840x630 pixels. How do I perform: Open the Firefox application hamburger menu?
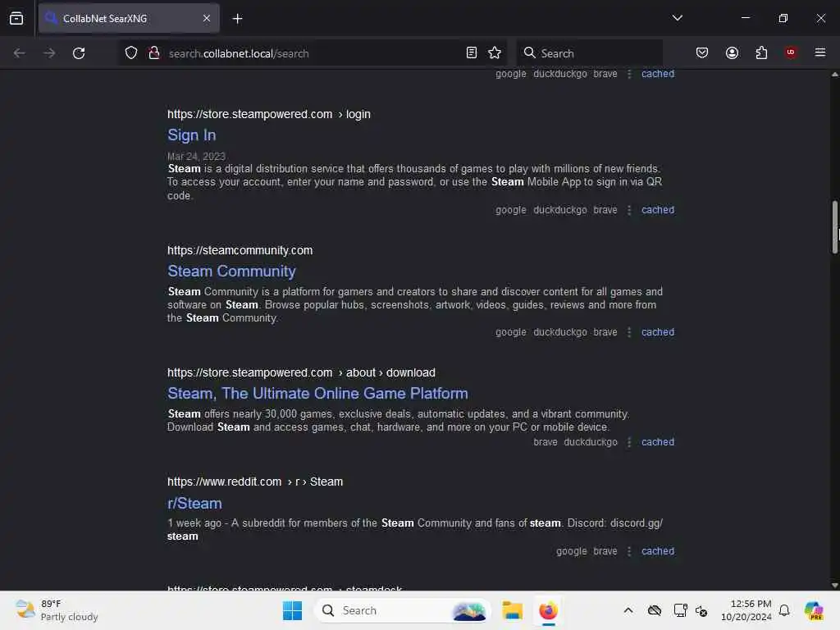pos(820,52)
